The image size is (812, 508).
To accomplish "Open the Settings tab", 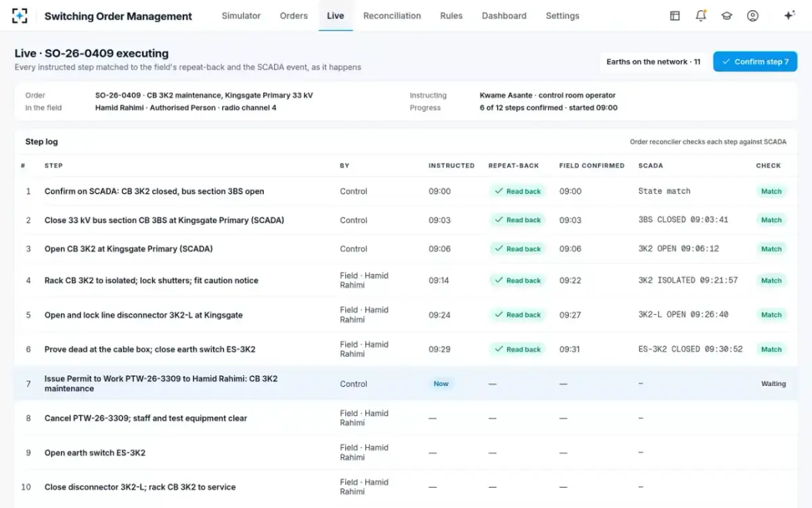I will click(562, 16).
